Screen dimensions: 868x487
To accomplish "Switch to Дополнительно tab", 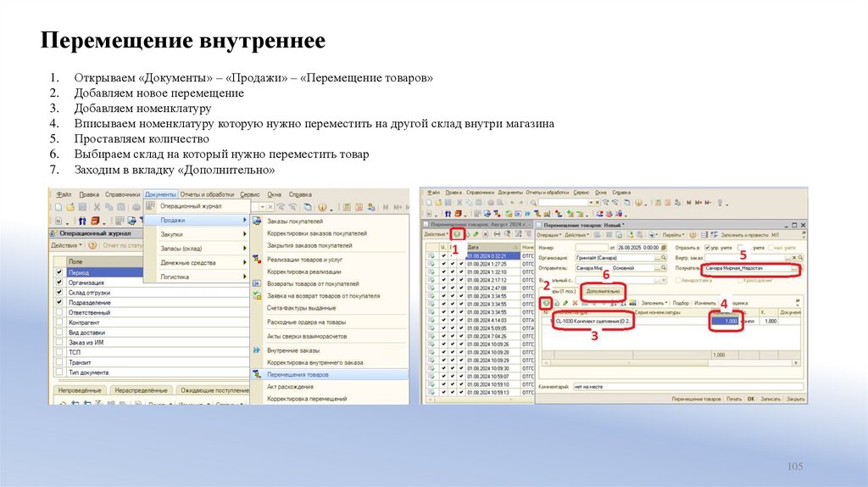I will 604,291.
